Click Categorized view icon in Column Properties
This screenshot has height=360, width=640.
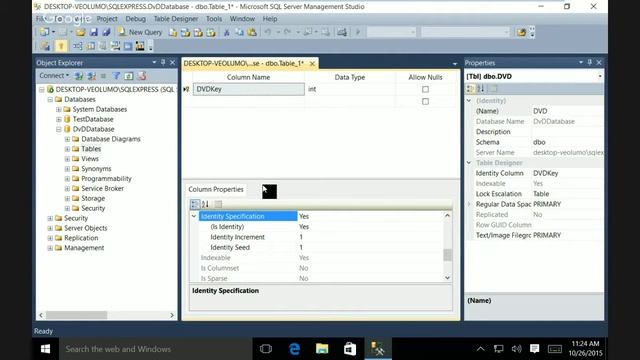(195, 204)
